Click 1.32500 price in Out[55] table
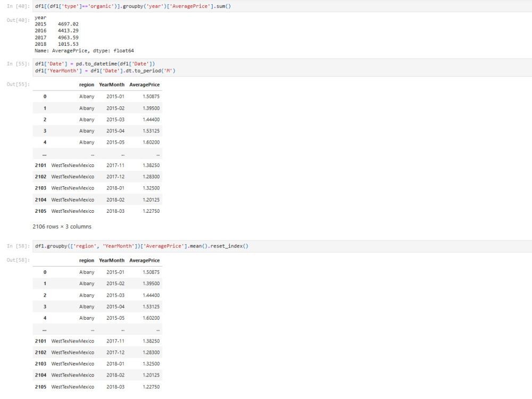The width and height of the screenshot is (532, 399). click(x=151, y=188)
